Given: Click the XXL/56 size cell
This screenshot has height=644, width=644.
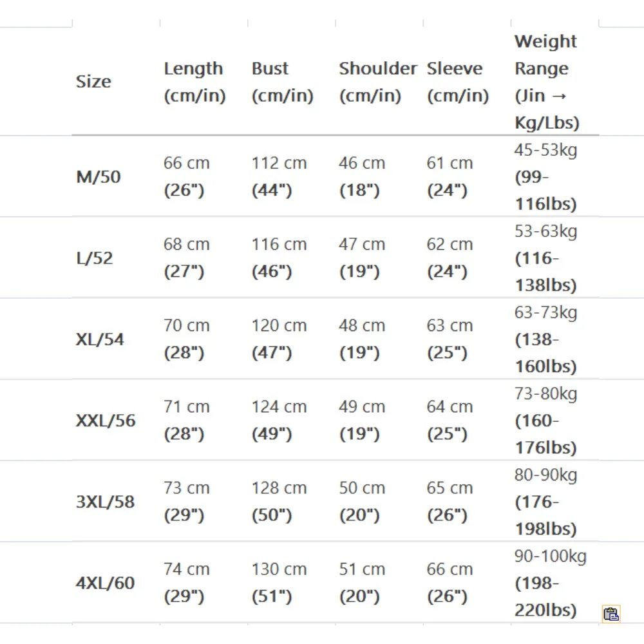Looking at the screenshot, I should coord(106,421).
